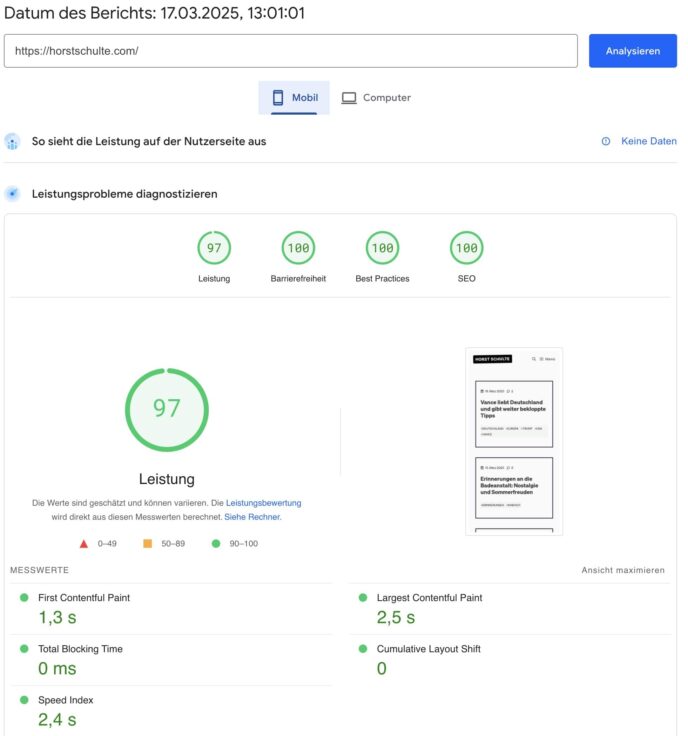Click the Speed Index label
The height and width of the screenshot is (736, 688).
66,700
